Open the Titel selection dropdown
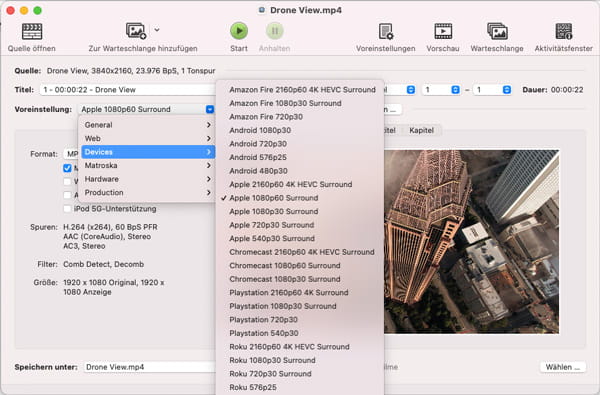Screen dimensions: 600x395 coord(128,90)
